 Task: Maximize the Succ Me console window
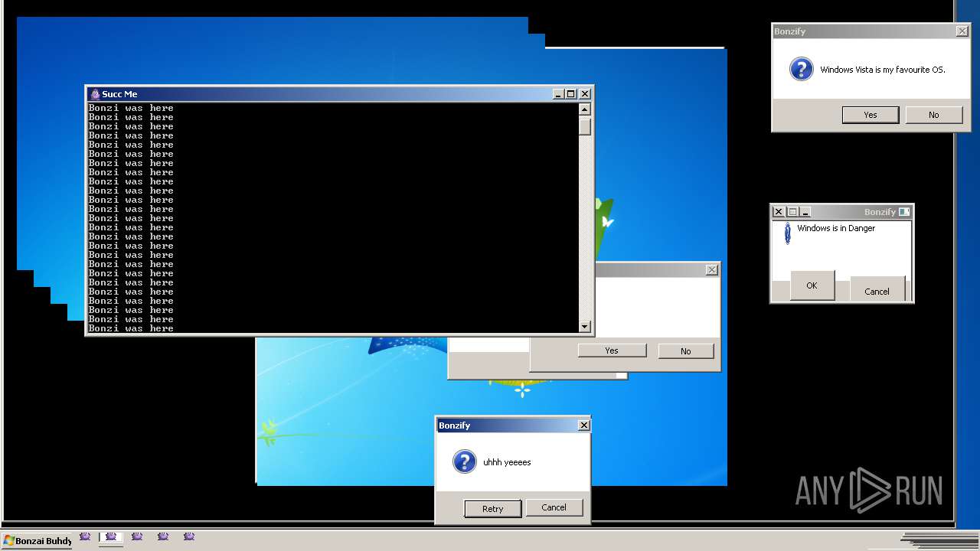click(571, 94)
